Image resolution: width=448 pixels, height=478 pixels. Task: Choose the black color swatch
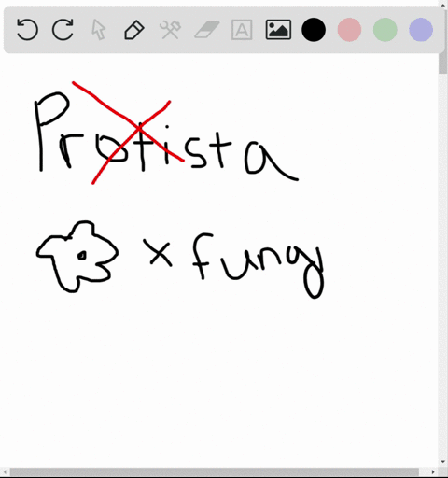pos(314,30)
